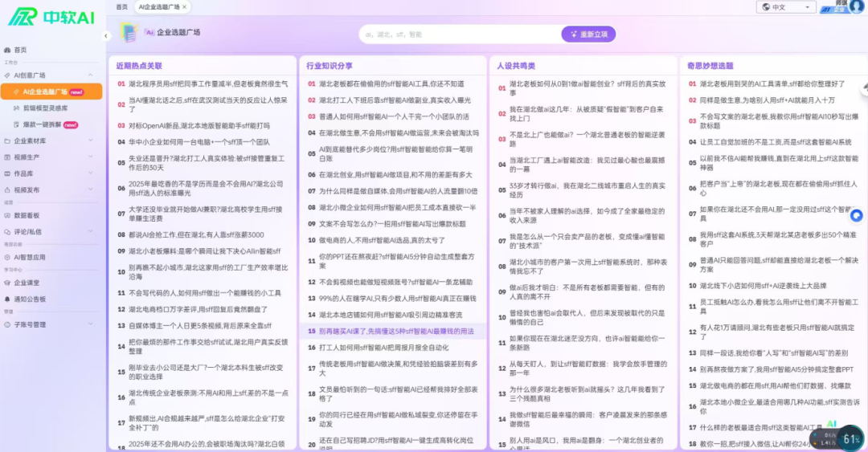Viewport: 868px width, 452px height.
Task: Select topic 33岁才转行做ai
Action: (588, 190)
